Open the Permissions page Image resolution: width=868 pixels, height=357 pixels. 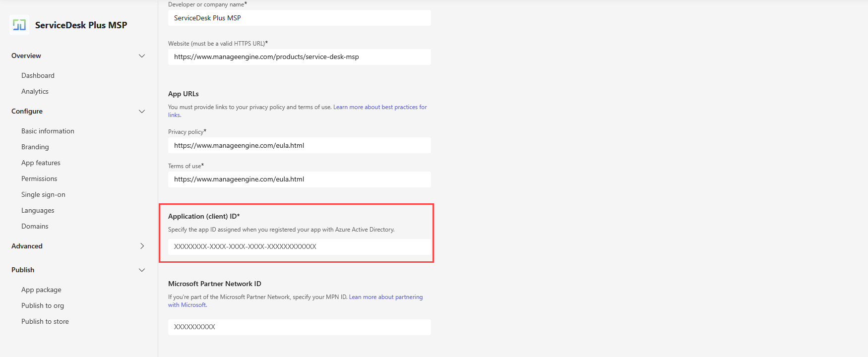[x=39, y=178]
